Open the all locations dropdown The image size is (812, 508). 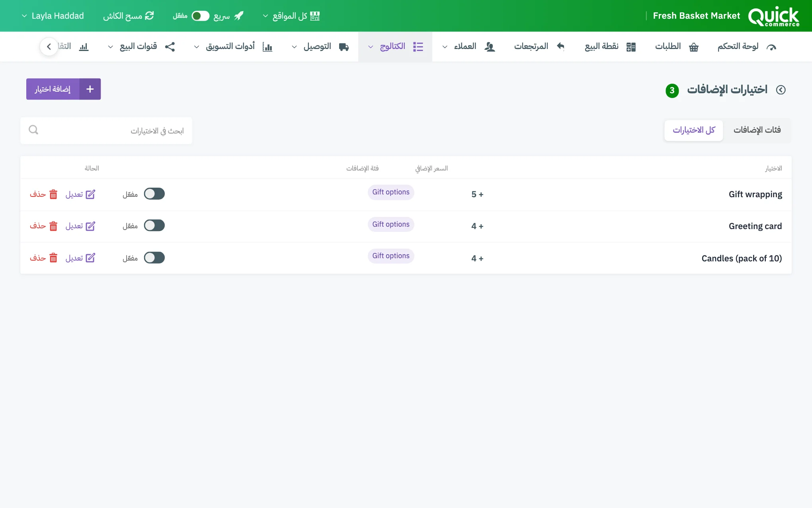(x=291, y=16)
